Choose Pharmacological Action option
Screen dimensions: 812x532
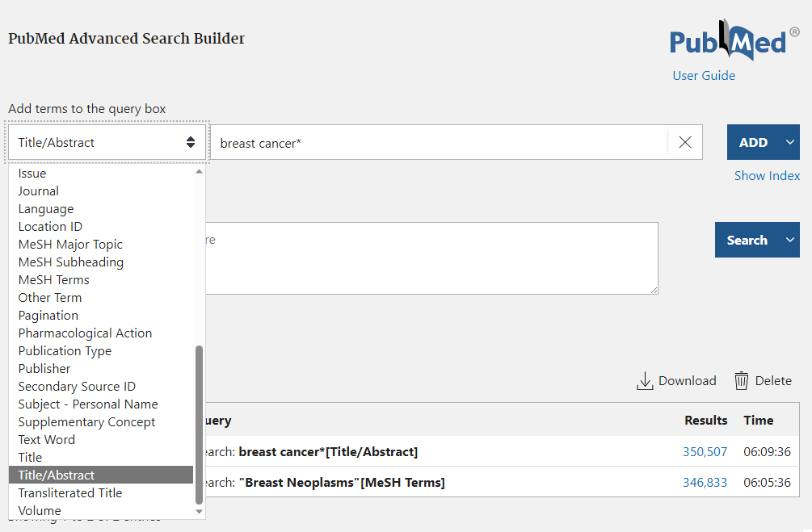101,333
